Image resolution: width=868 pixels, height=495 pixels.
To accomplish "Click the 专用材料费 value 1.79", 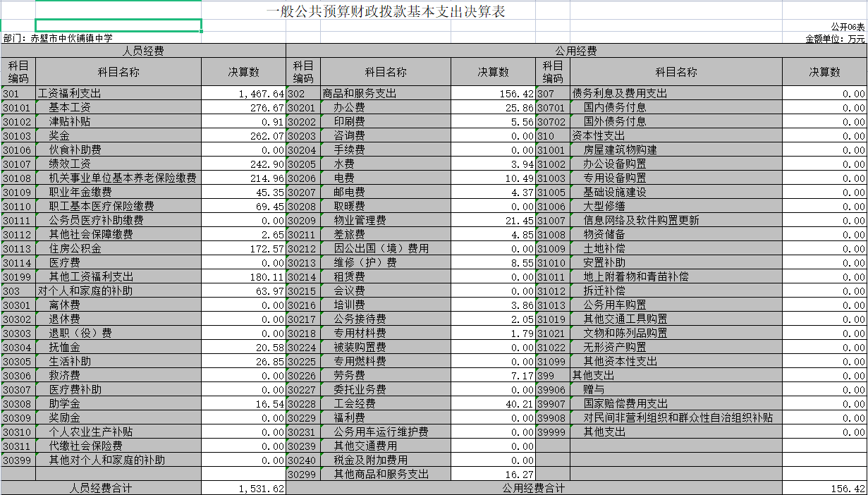I will point(494,333).
